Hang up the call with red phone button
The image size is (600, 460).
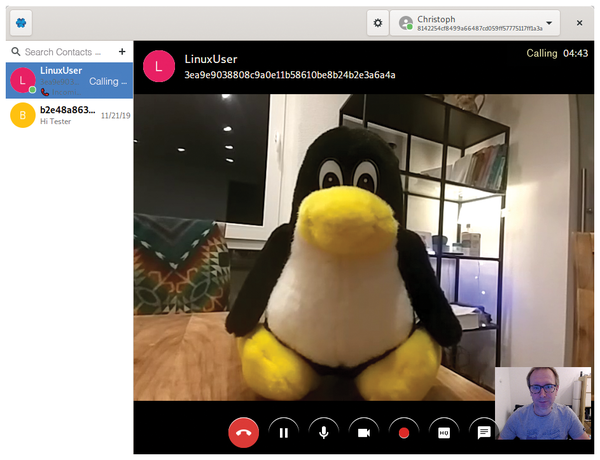[243, 432]
